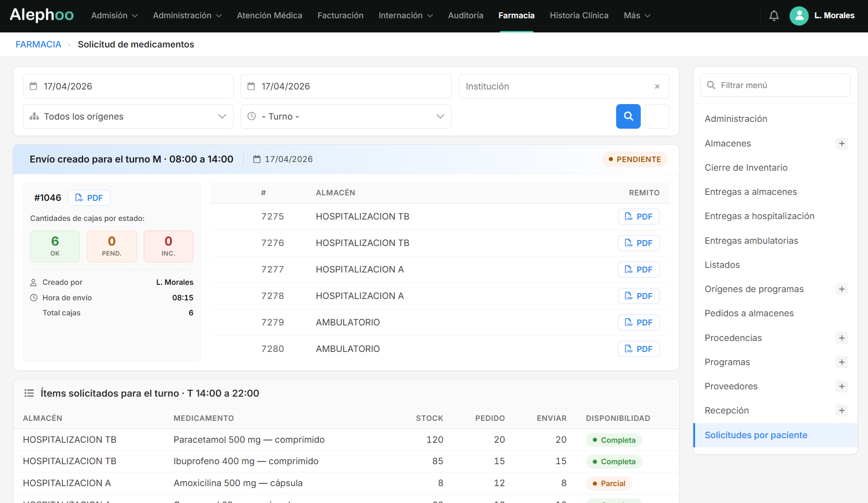Switch to the Historia Clínica tab

[x=579, y=16]
